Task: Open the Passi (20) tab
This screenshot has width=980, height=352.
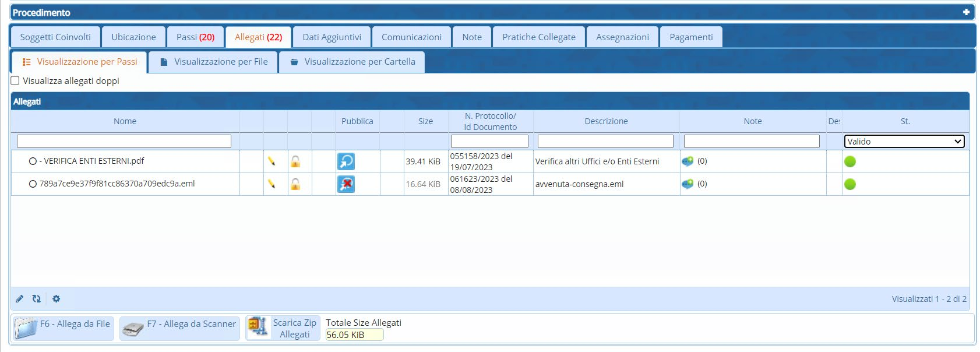Action: [x=195, y=37]
